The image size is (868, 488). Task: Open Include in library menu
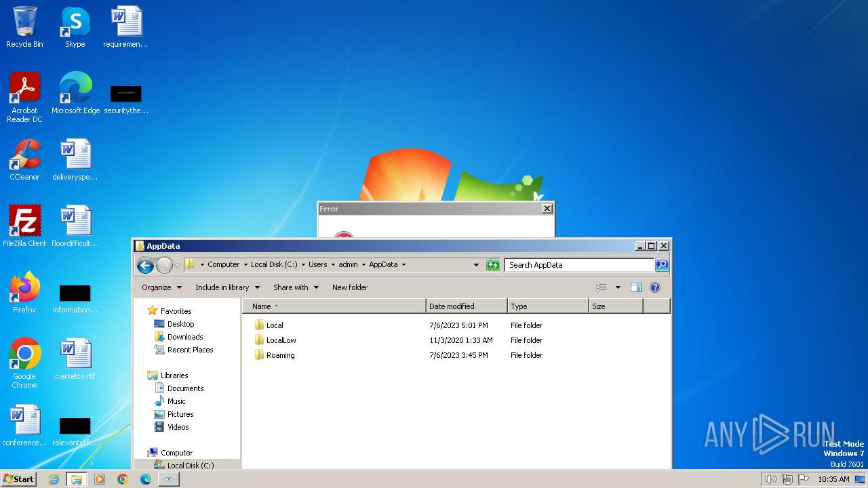point(228,287)
